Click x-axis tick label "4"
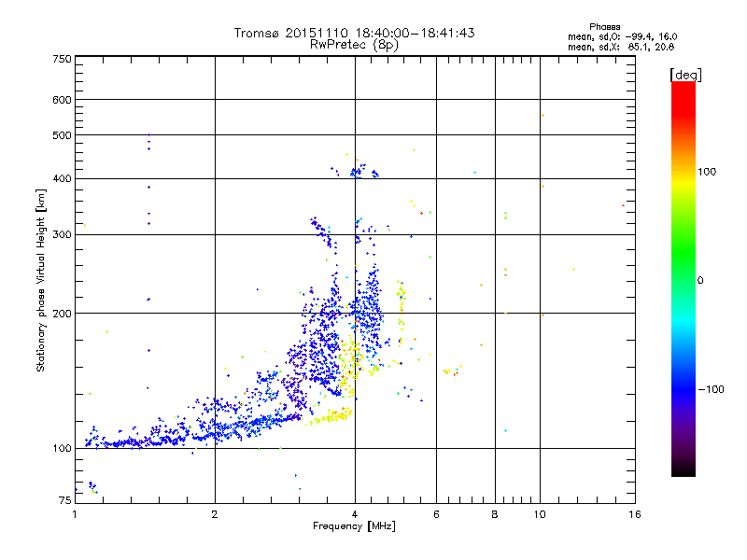 (x=355, y=514)
